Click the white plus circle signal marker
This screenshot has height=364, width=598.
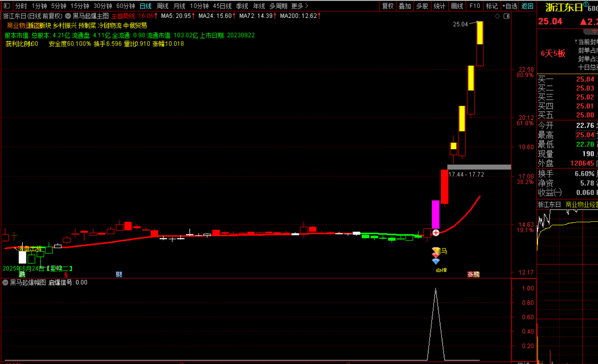coord(436,233)
